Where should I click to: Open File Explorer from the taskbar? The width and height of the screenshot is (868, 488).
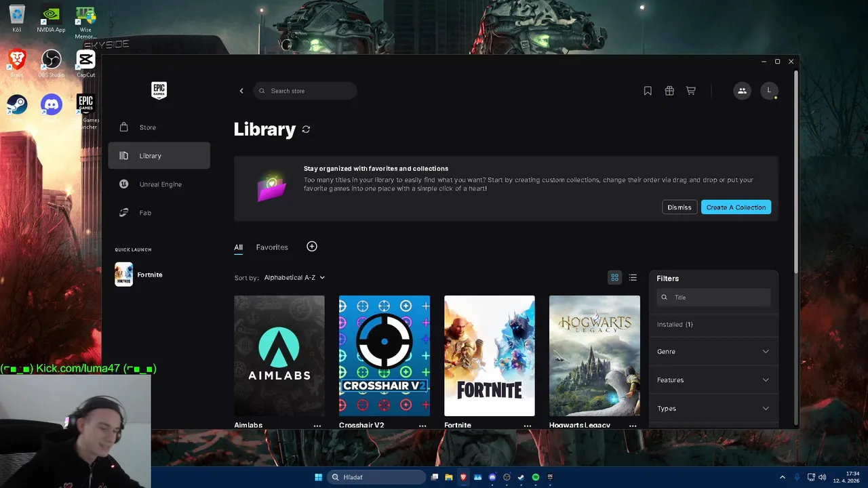[449, 477]
